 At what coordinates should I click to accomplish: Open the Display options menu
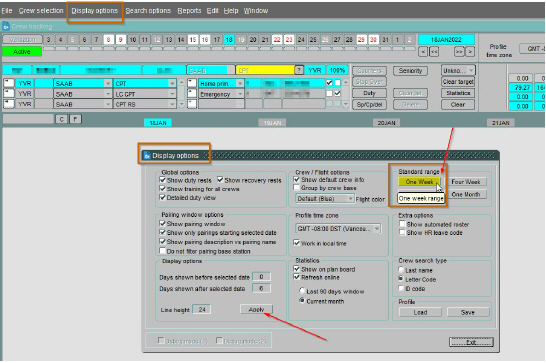point(94,11)
